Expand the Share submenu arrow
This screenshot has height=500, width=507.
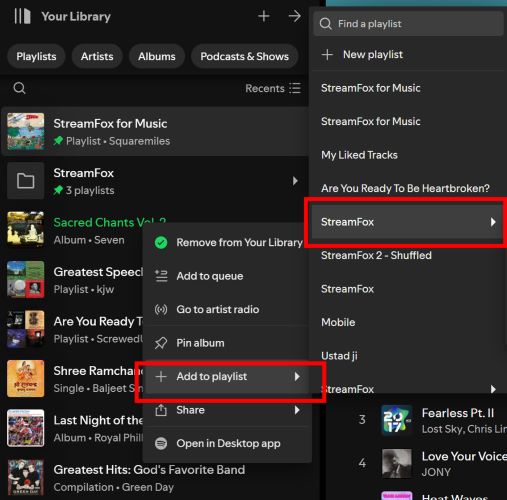tap(297, 410)
